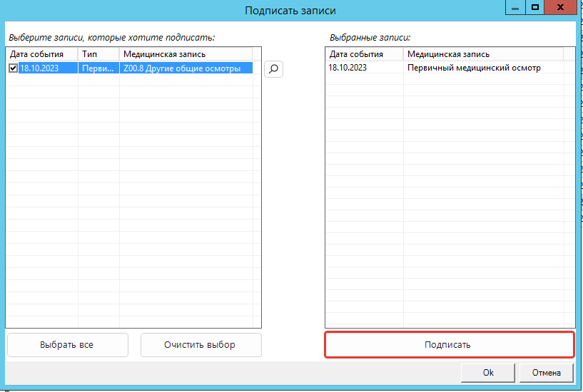The width and height of the screenshot is (583, 392).
Task: Click left list Медицинская запись column header
Action: 186,54
